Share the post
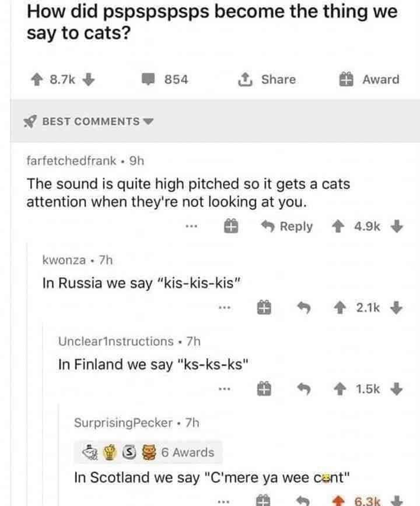 click(268, 79)
